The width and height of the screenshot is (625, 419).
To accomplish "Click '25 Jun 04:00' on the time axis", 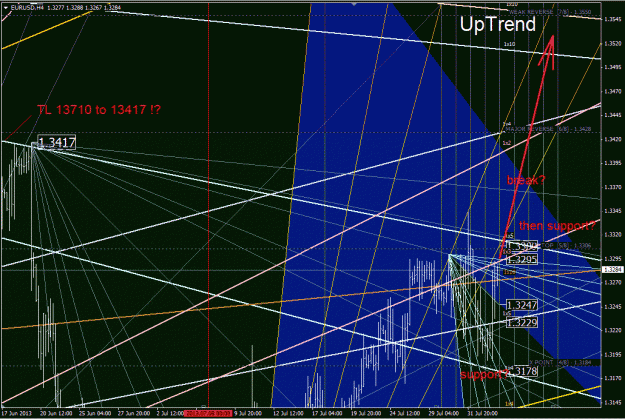I will point(95,413).
